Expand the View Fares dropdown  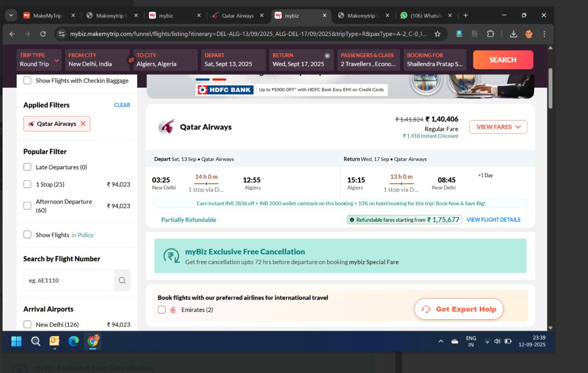[x=498, y=127]
